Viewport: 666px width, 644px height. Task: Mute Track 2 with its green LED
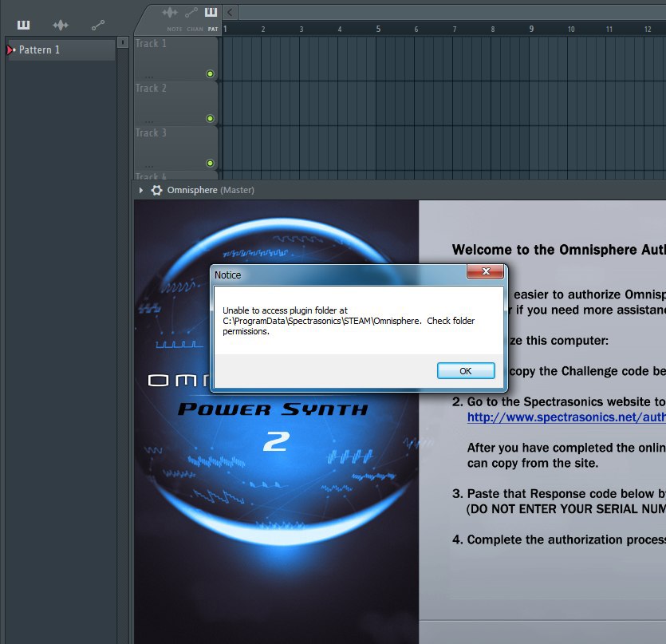tap(210, 118)
